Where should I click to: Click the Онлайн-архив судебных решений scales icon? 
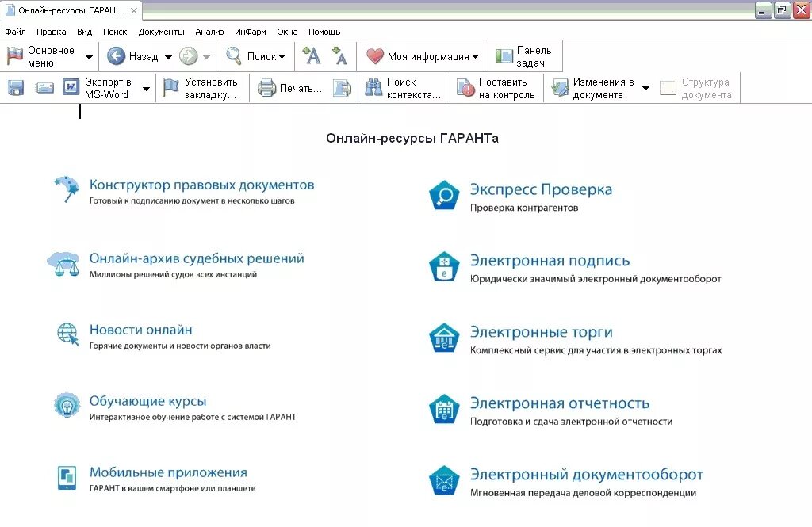click(63, 265)
